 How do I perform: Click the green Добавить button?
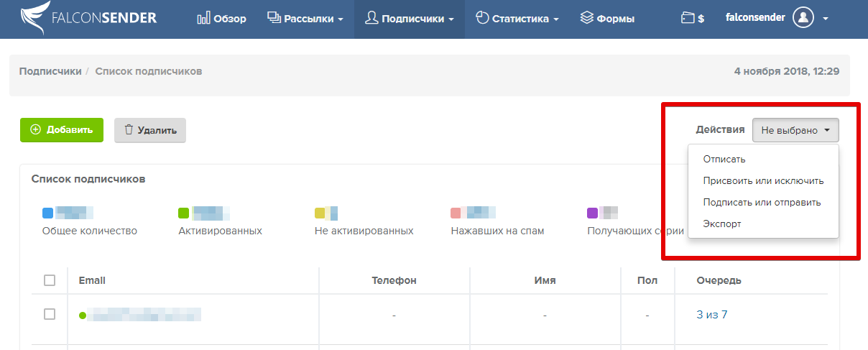point(62,130)
